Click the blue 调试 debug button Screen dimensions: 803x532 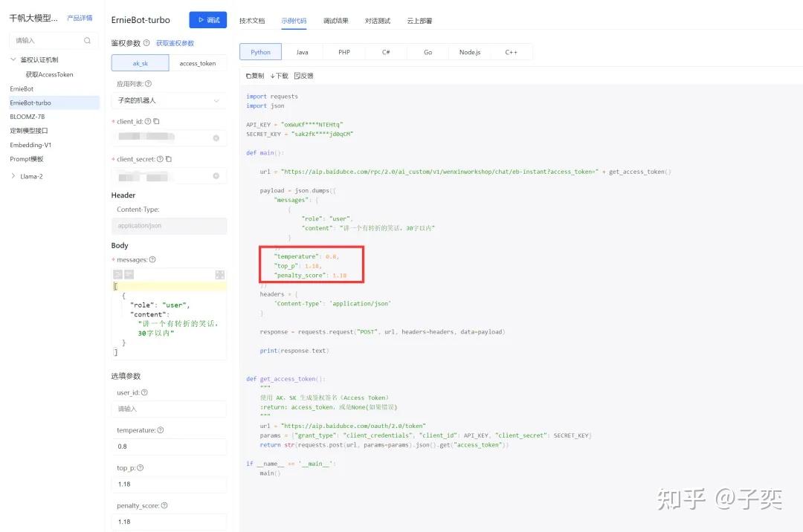tap(208, 20)
